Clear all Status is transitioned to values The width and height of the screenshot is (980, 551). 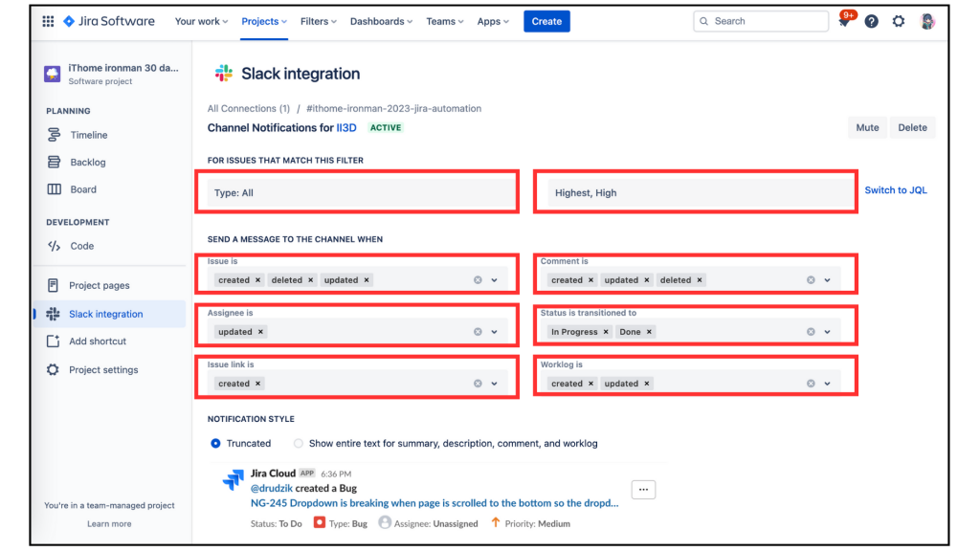pos(811,332)
